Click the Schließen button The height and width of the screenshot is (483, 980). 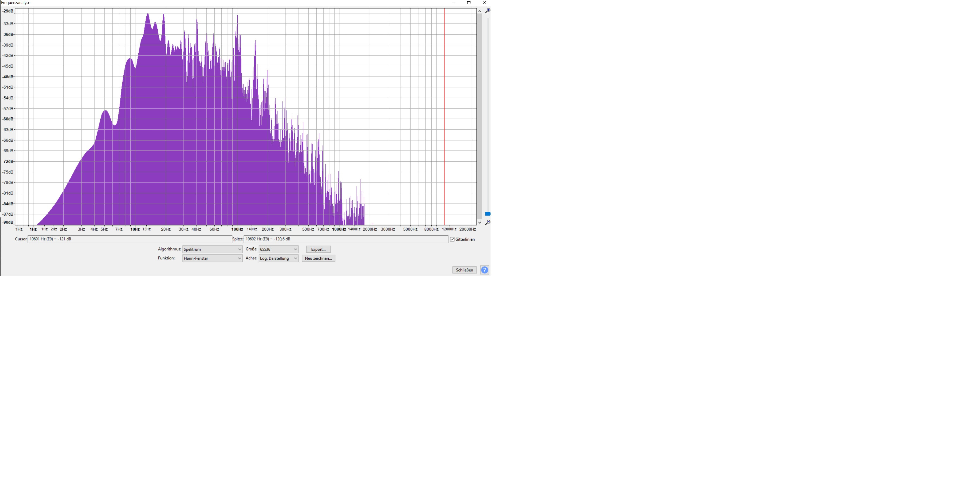[x=464, y=270]
